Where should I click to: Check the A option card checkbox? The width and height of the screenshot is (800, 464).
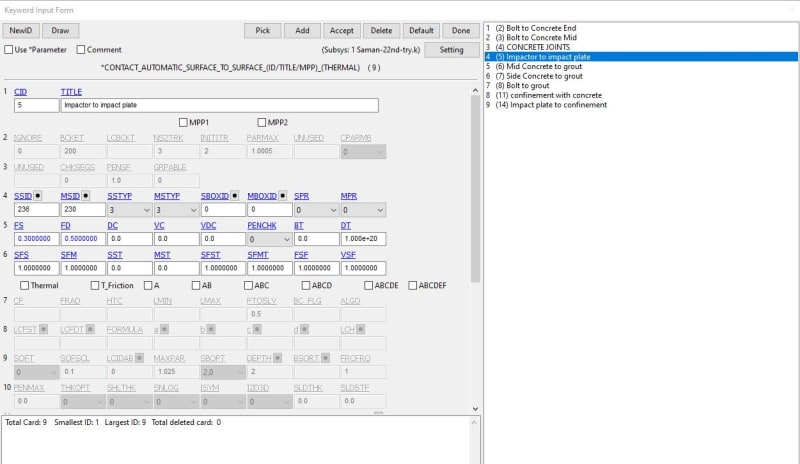(148, 285)
